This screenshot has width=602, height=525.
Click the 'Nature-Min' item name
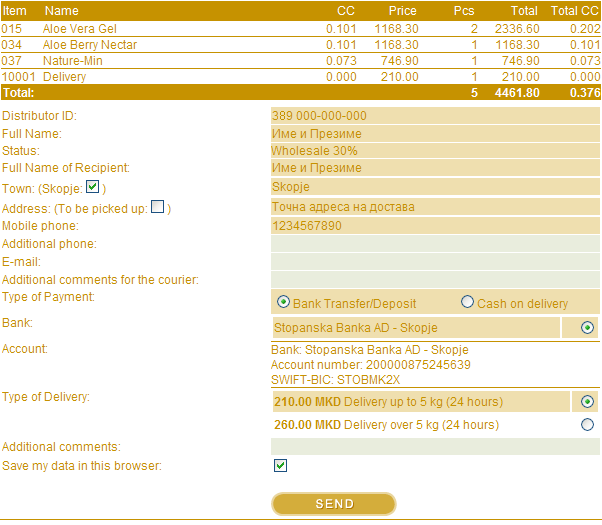[x=73, y=61]
